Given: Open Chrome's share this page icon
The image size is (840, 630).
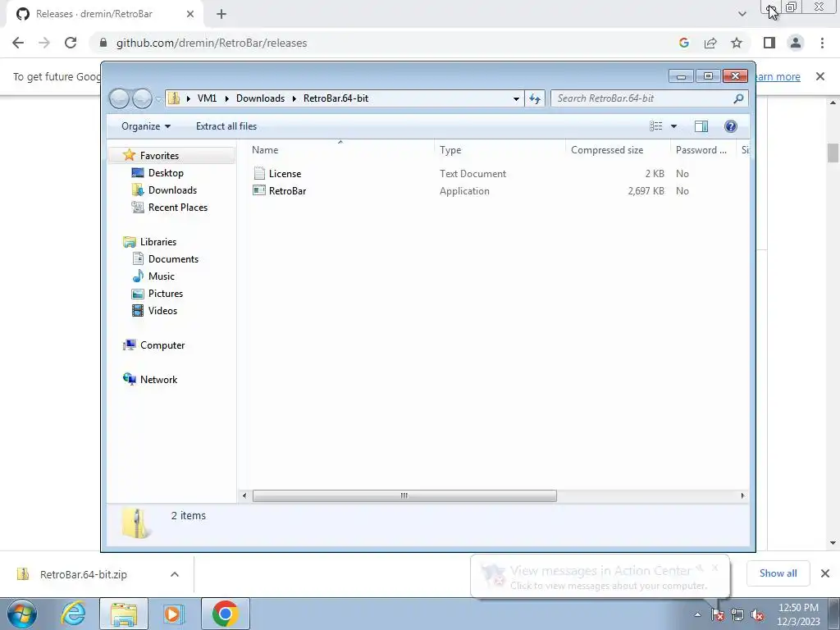Looking at the screenshot, I should click(710, 43).
